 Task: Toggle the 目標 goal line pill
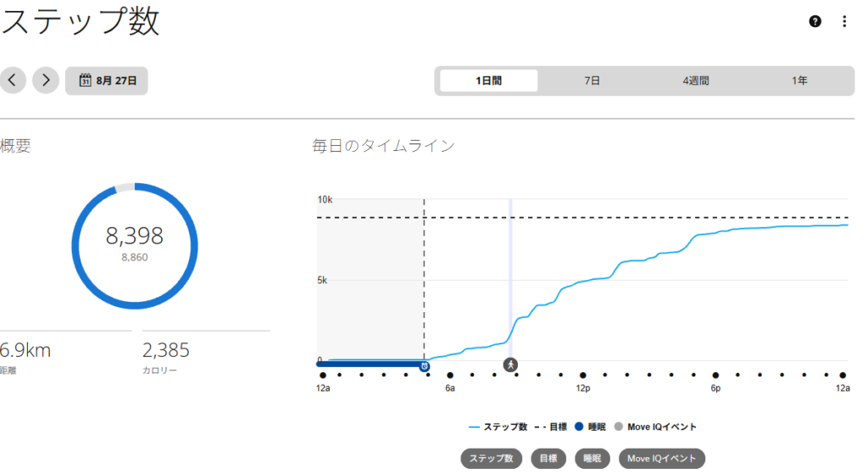(x=548, y=459)
